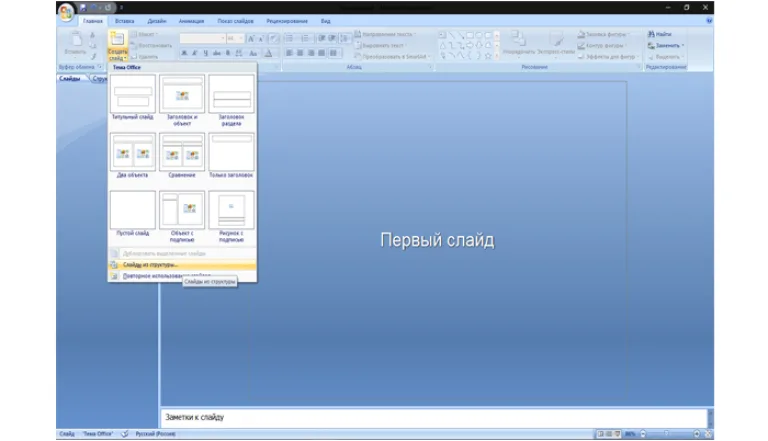The image size is (768, 441).
Task: Toggle underline Ч formatting
Action: pyautogui.click(x=205, y=53)
